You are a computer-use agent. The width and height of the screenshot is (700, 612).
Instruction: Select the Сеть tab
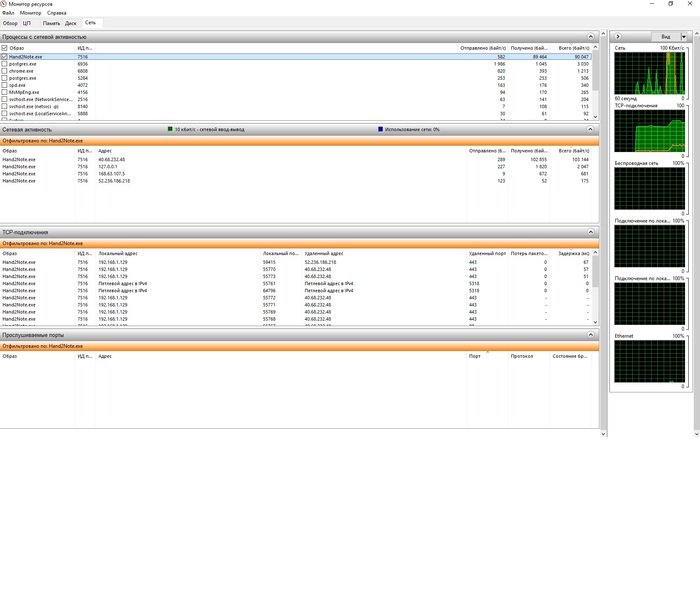[90, 23]
